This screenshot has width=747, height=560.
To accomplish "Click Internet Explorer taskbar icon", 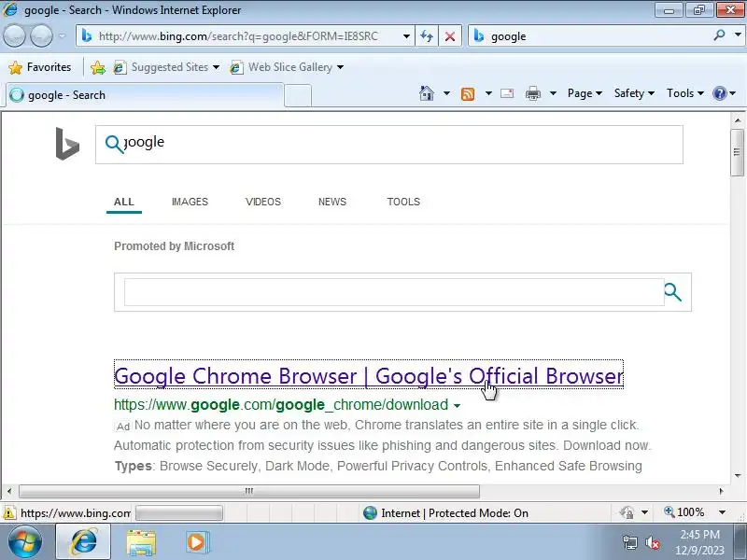I will pyautogui.click(x=83, y=542).
